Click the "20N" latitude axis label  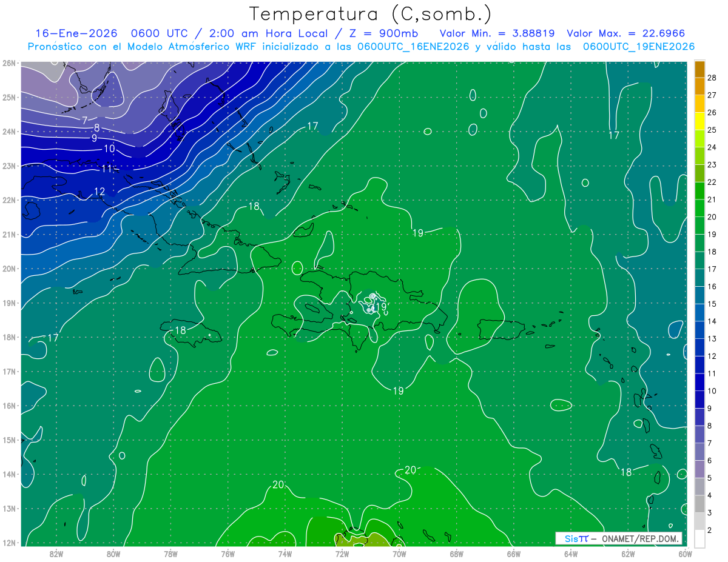tap(9, 269)
